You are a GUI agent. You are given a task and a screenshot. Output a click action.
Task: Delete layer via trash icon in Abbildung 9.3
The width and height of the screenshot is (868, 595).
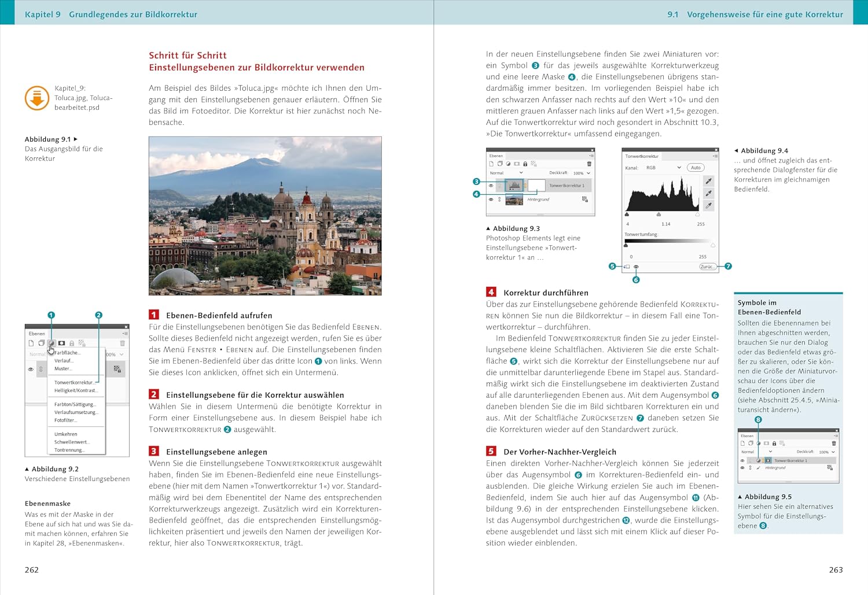point(589,164)
